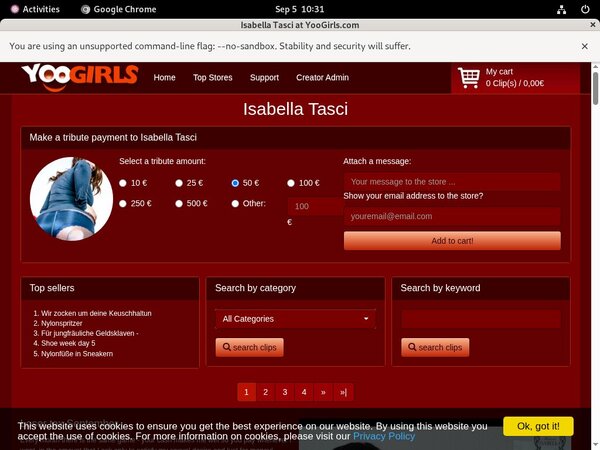The width and height of the screenshot is (600, 450).
Task: Click the email address input field
Action: click(452, 216)
